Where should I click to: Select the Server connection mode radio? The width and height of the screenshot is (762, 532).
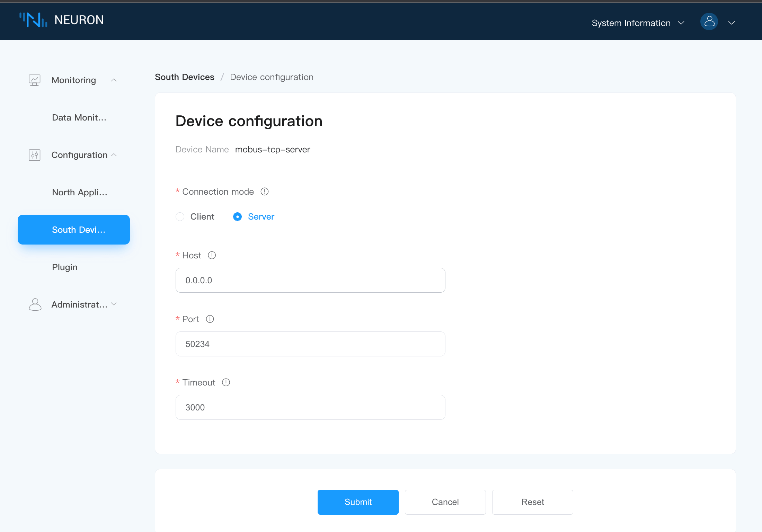[237, 217]
